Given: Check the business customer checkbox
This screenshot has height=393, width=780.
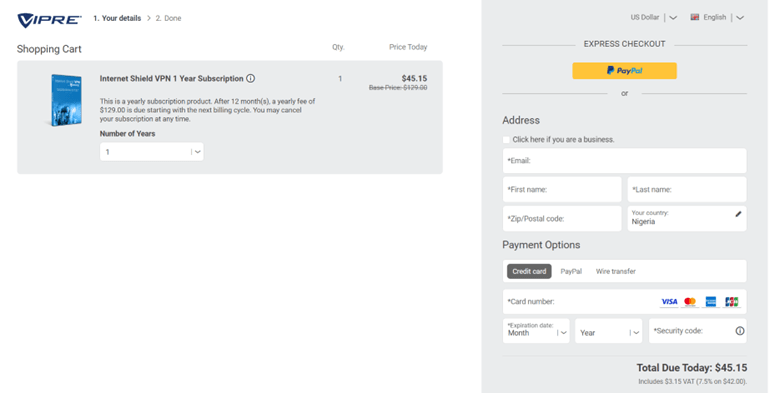Looking at the screenshot, I should tap(506, 140).
